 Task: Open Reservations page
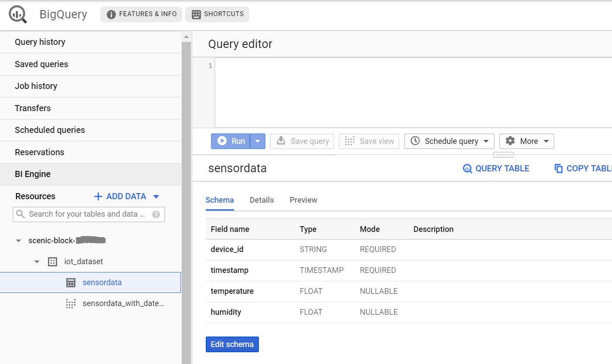pyautogui.click(x=90, y=152)
